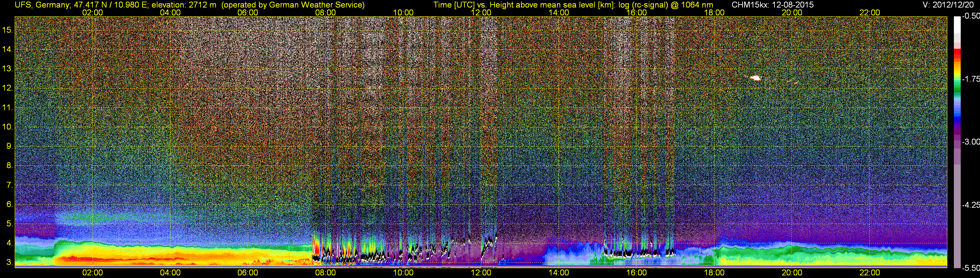Viewport: 980px width, 278px height.
Task: Click the '16:00' label on the top time axis
Action: [636, 12]
